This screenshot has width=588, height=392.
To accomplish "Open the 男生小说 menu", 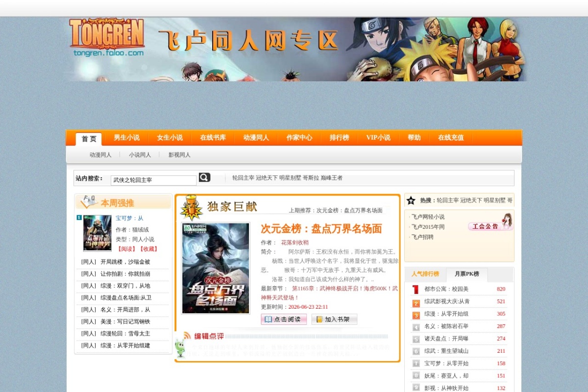I will click(x=126, y=138).
